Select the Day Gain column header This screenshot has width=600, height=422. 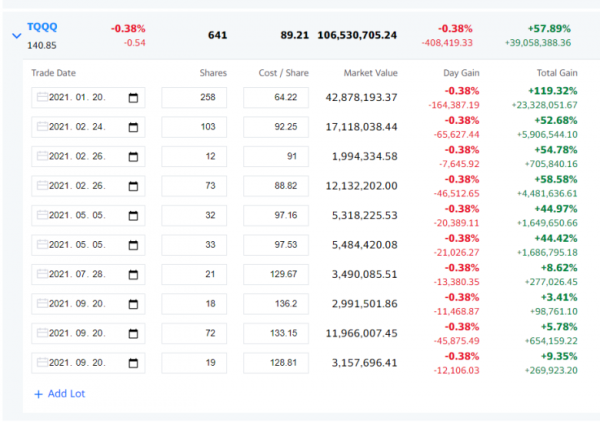[461, 73]
